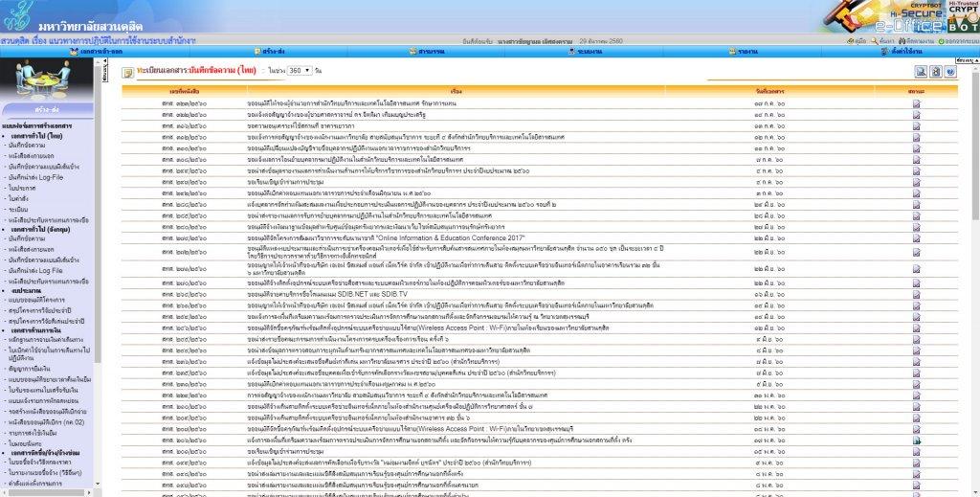This screenshot has width=980, height=497.
Task: Click the สร้าง-ส่ง button under the sidebar image
Action: tap(45, 110)
